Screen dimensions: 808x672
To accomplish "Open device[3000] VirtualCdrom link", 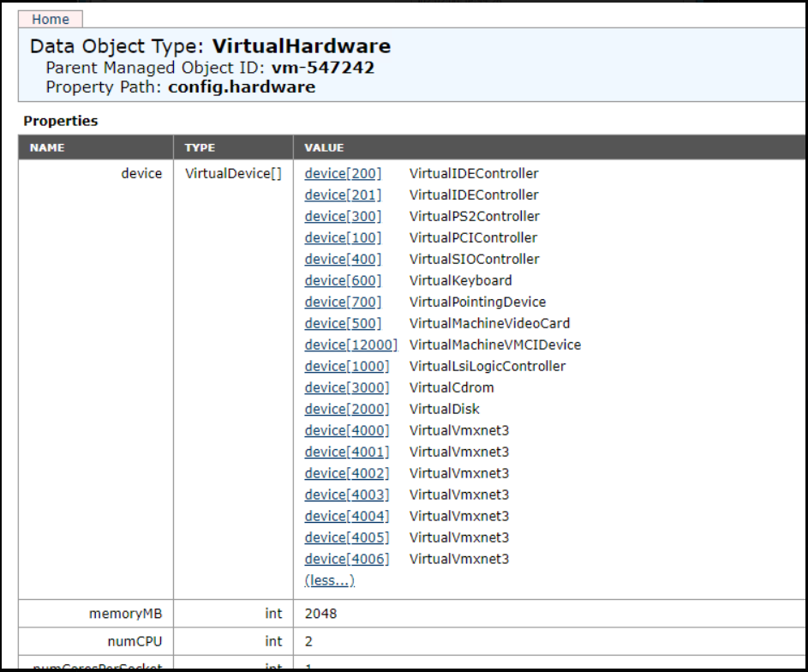I will [x=346, y=387].
